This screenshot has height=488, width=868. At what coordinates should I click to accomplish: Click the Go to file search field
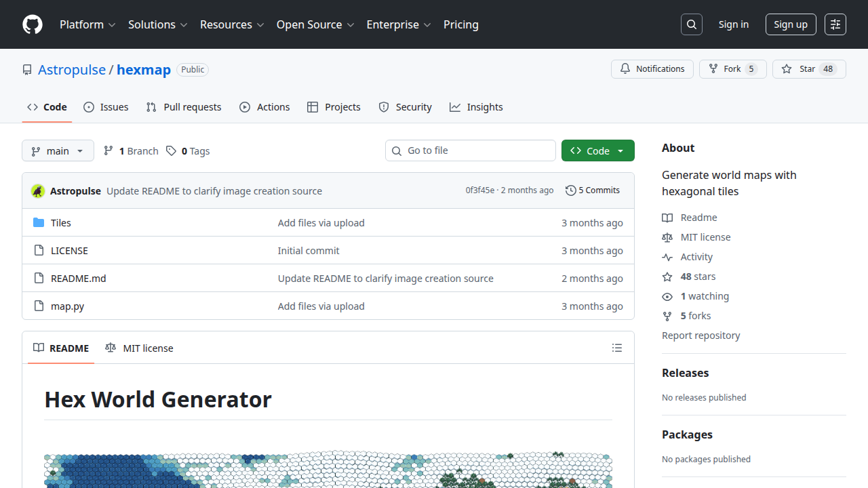coord(471,150)
